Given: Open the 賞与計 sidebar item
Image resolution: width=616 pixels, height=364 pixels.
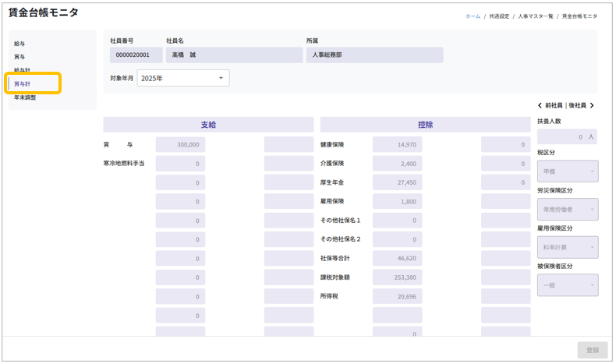Looking at the screenshot, I should point(23,83).
